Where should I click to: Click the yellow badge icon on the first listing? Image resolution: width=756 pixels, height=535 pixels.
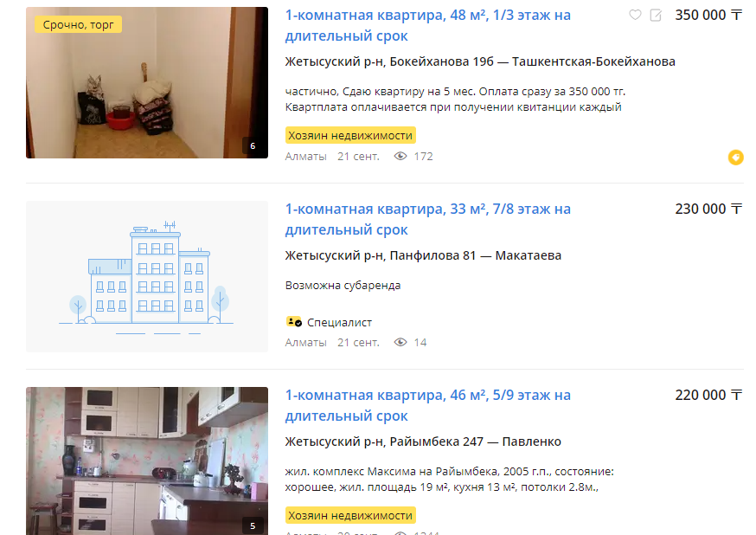[736, 158]
